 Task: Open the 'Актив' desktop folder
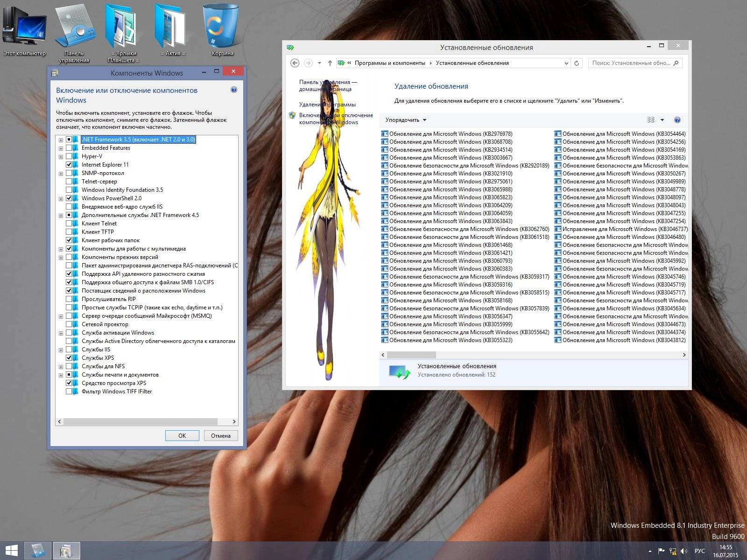click(173, 30)
